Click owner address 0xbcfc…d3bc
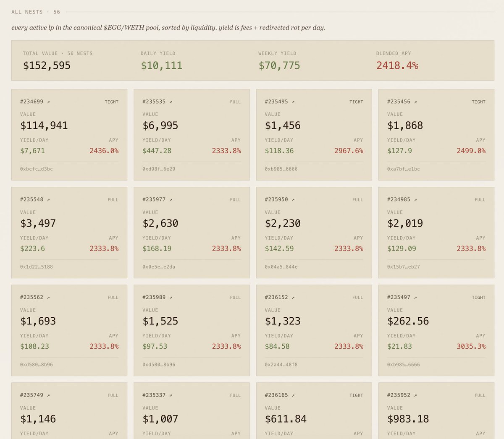504x439 pixels. click(37, 169)
